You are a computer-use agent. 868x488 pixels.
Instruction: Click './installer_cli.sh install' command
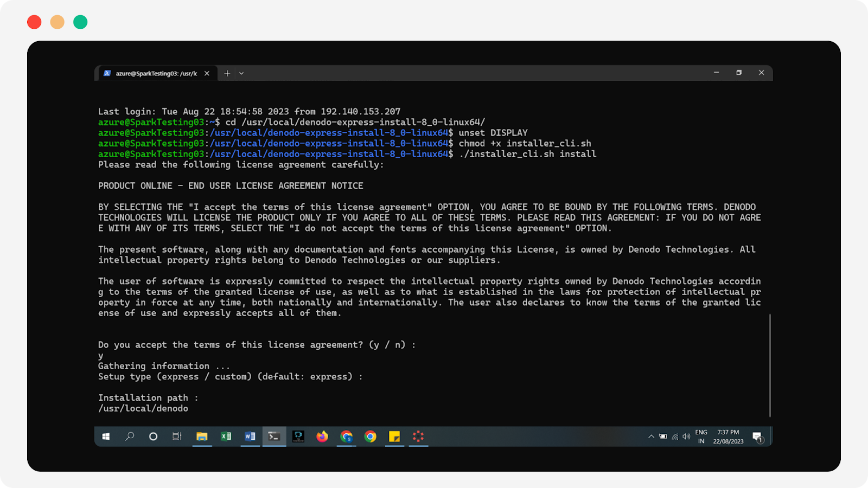click(x=528, y=154)
